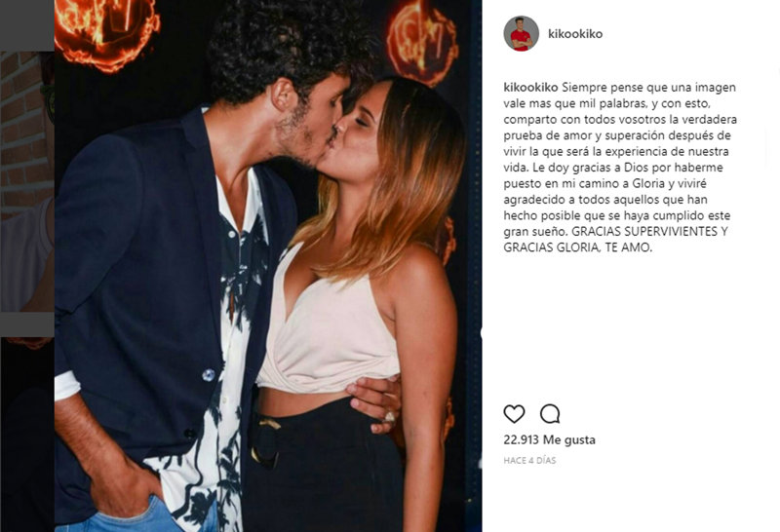Image resolution: width=780 pixels, height=532 pixels.
Task: Click the gray strip between the left thumbnails
Action: coord(27,324)
